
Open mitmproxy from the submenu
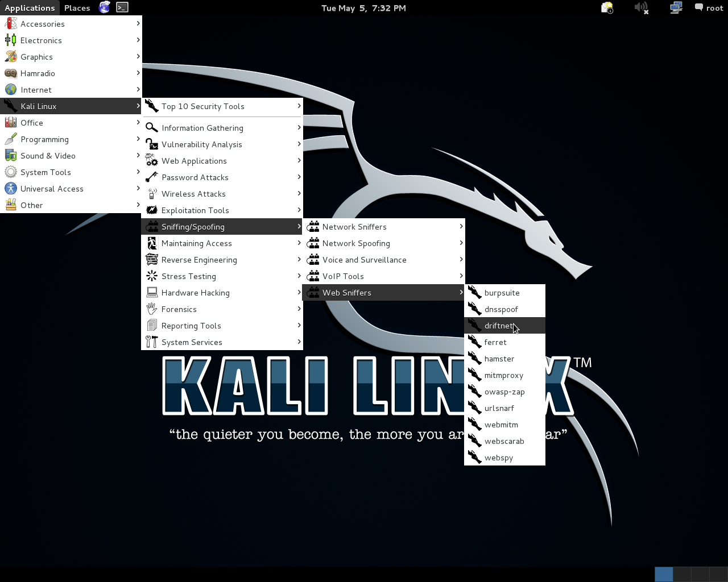tap(505, 375)
